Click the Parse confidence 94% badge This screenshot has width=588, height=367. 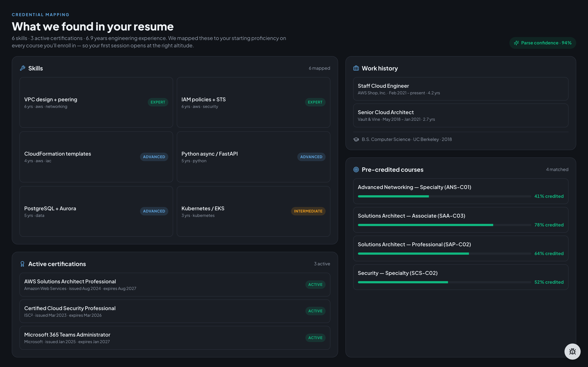(543, 43)
